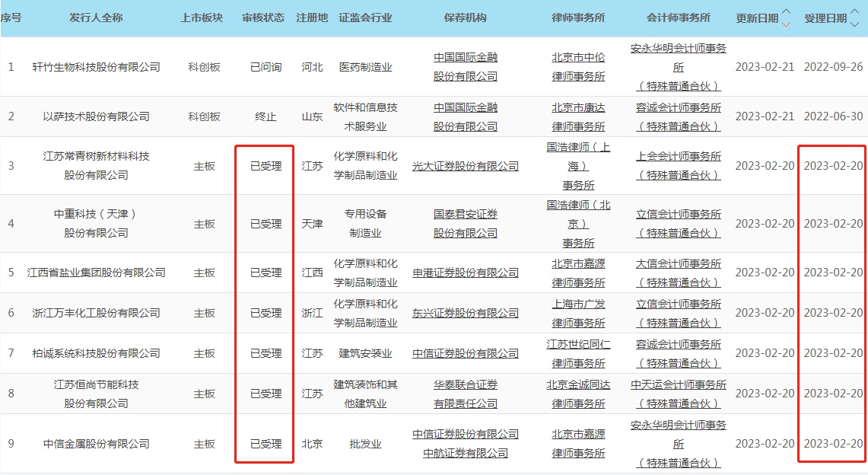Open 立信会计师事务所 link in 浙江万丰化工 row
This screenshot has height=475, width=868.
[679, 314]
